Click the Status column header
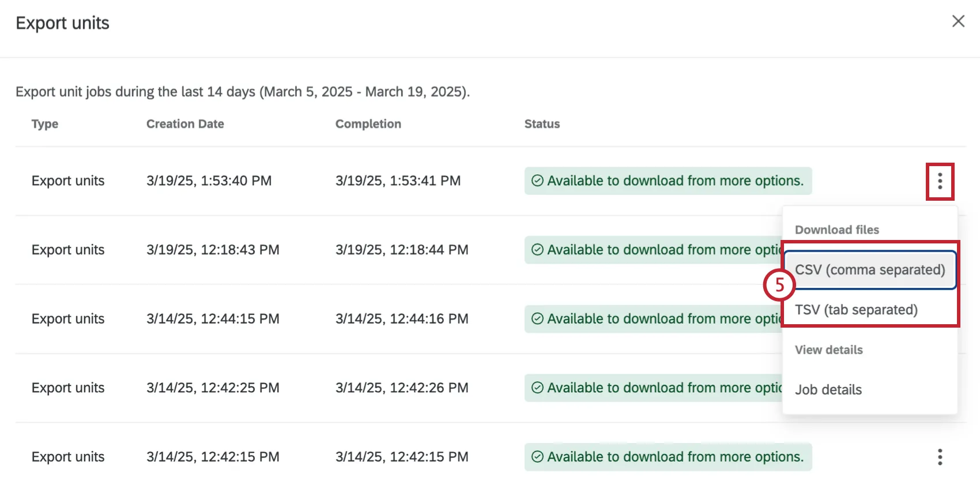The width and height of the screenshot is (980, 488). click(542, 124)
